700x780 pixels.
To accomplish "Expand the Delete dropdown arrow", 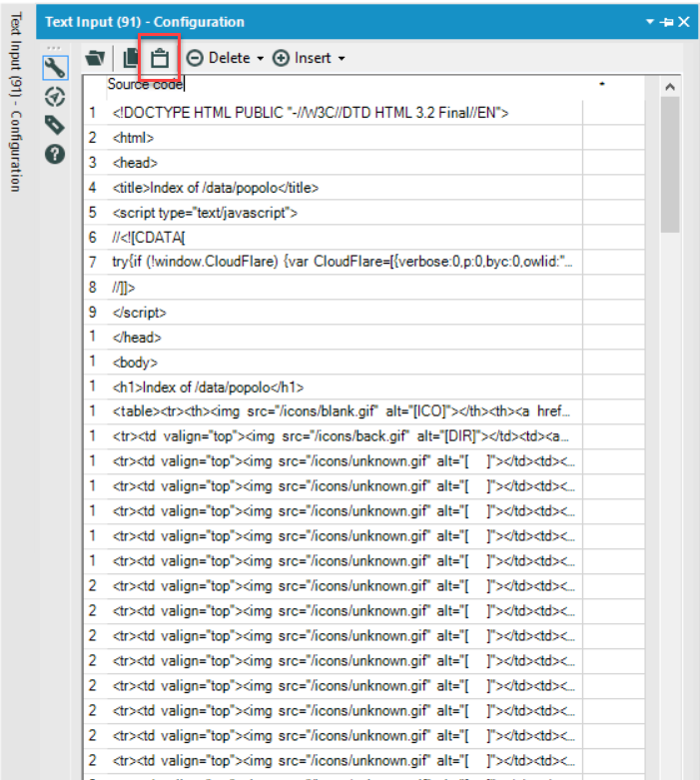I will click(261, 59).
